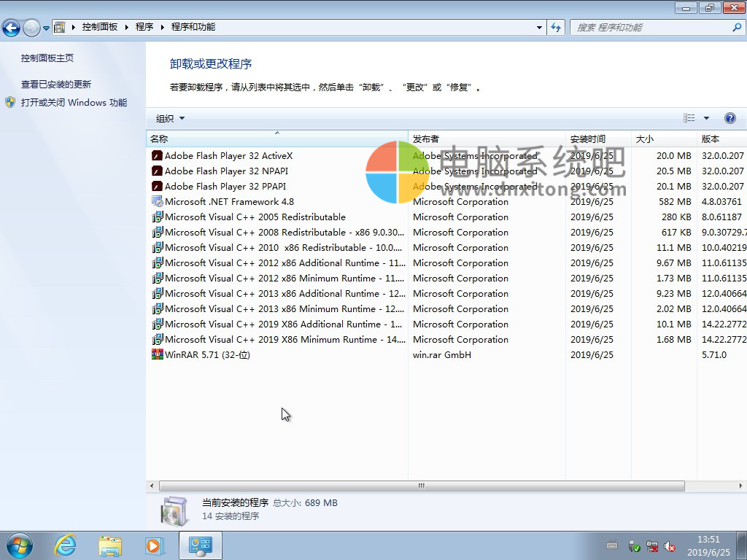The image size is (747, 560).
Task: Select Visual C++ 2019 X86 Additional Runtime icon
Action: click(157, 324)
